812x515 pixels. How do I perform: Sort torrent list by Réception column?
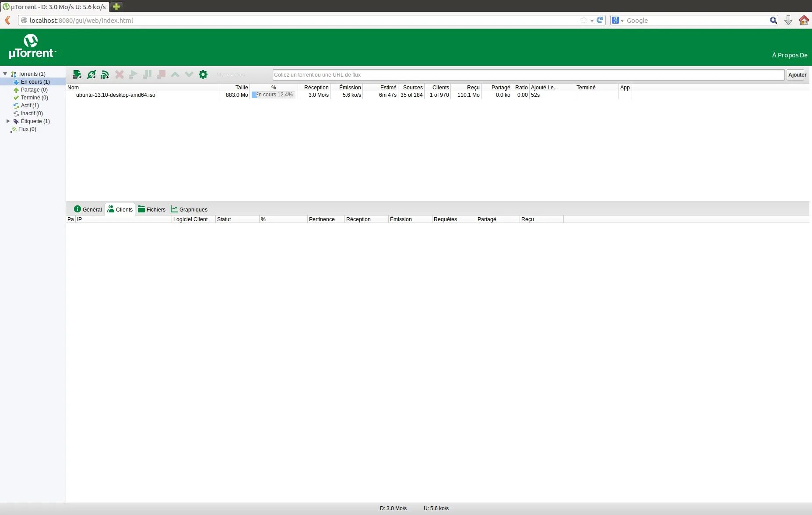pyautogui.click(x=314, y=88)
